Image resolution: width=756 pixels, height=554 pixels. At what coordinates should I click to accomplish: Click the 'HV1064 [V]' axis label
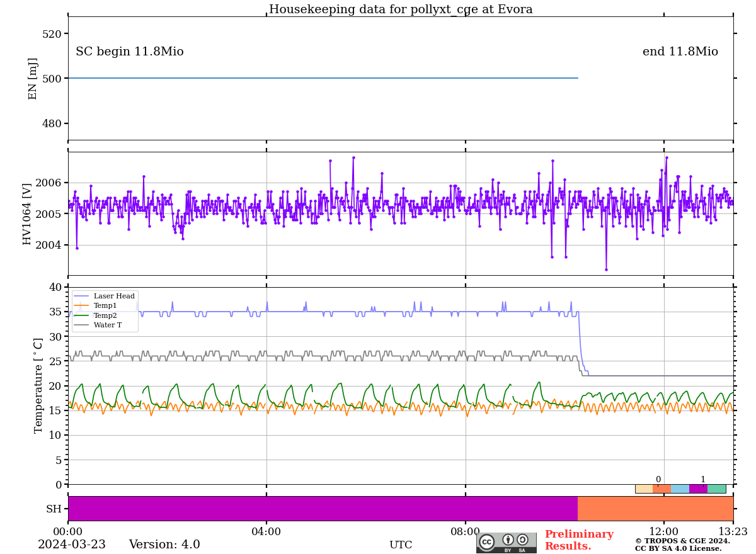[27, 214]
